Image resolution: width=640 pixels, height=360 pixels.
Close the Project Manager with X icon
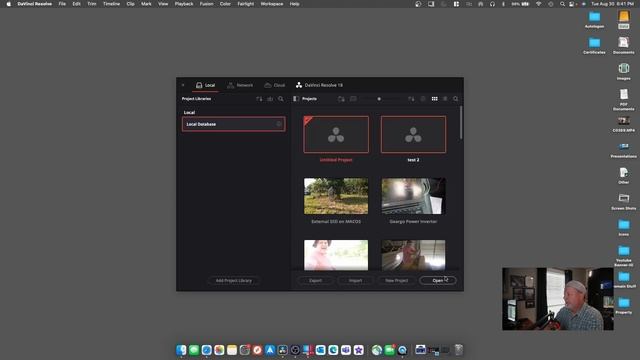point(183,85)
